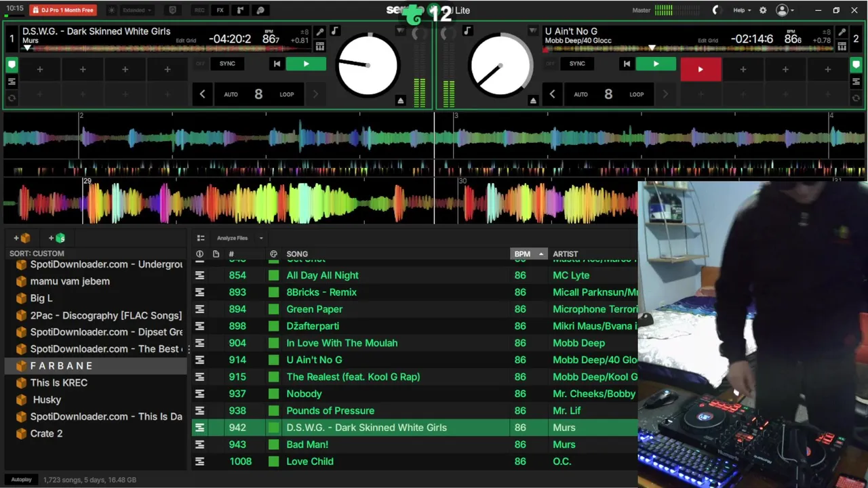
Task: Halve the loop size on deck 2
Action: pos(552,94)
